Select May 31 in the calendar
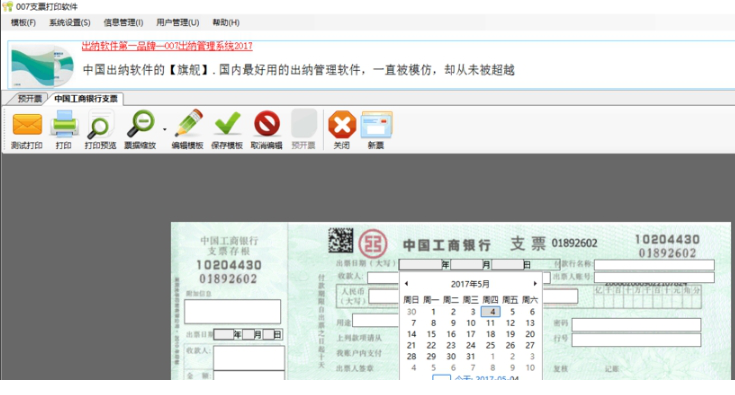735x395 pixels. [471, 357]
